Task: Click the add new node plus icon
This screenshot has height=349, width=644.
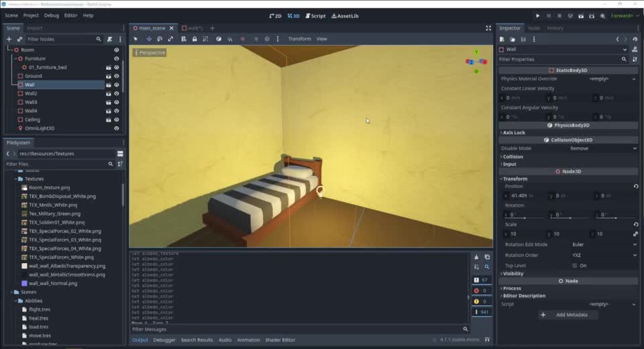Action: (9, 40)
